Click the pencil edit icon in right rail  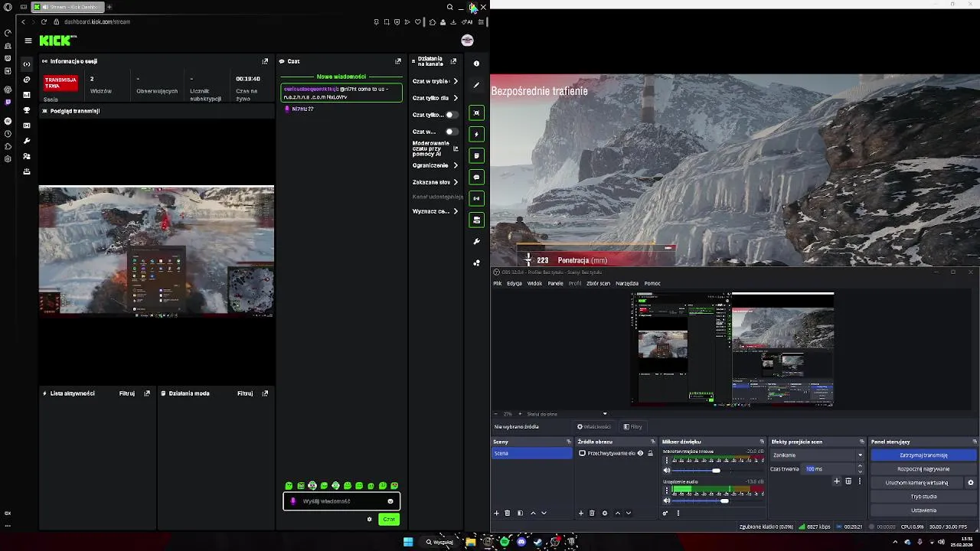click(x=476, y=85)
